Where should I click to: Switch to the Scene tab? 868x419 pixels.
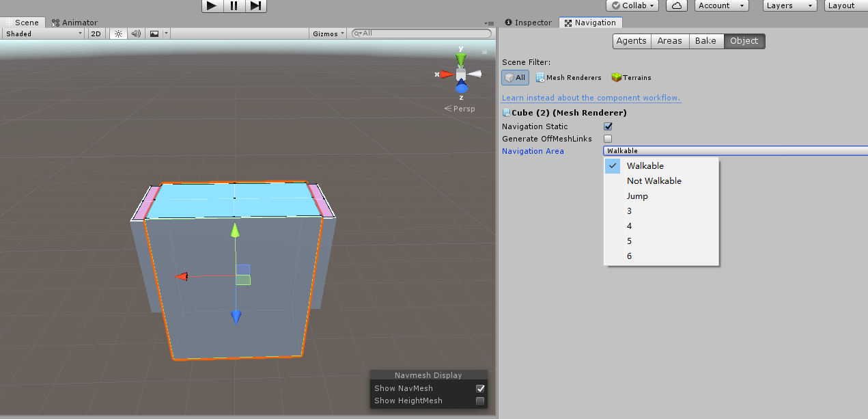pos(23,23)
